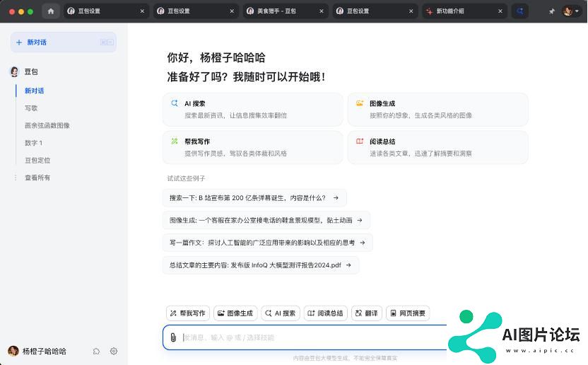The image size is (588, 365).
Task: Open settings via the gear icon
Action: (x=114, y=351)
